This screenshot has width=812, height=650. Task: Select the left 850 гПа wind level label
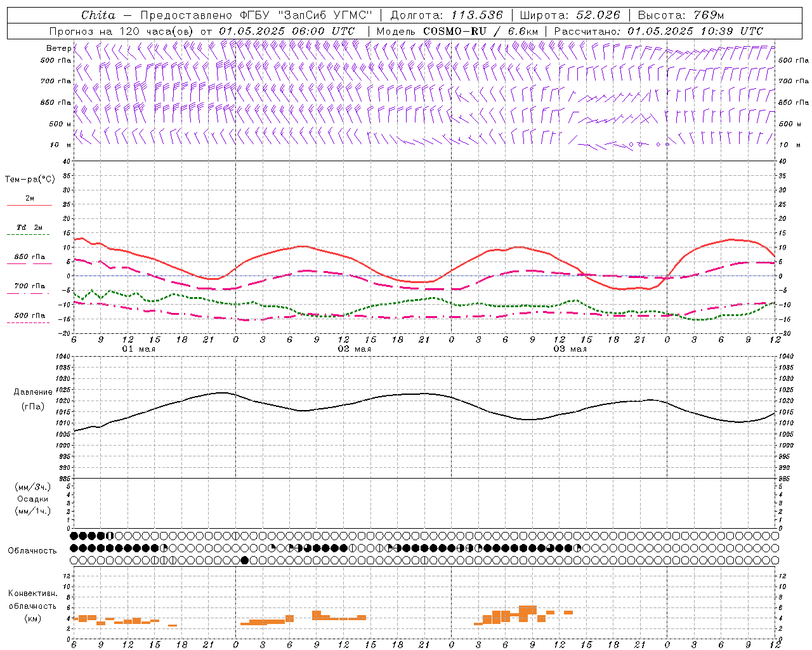click(x=56, y=102)
